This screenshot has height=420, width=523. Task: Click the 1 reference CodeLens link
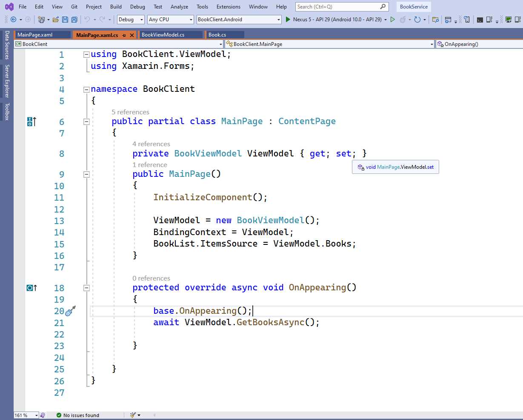pyautogui.click(x=150, y=165)
